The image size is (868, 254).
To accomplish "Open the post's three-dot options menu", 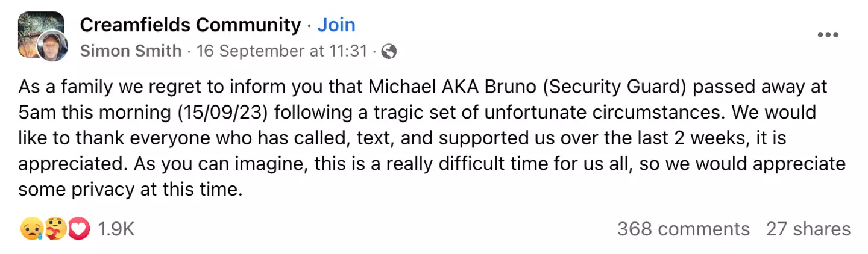I will click(x=828, y=35).
